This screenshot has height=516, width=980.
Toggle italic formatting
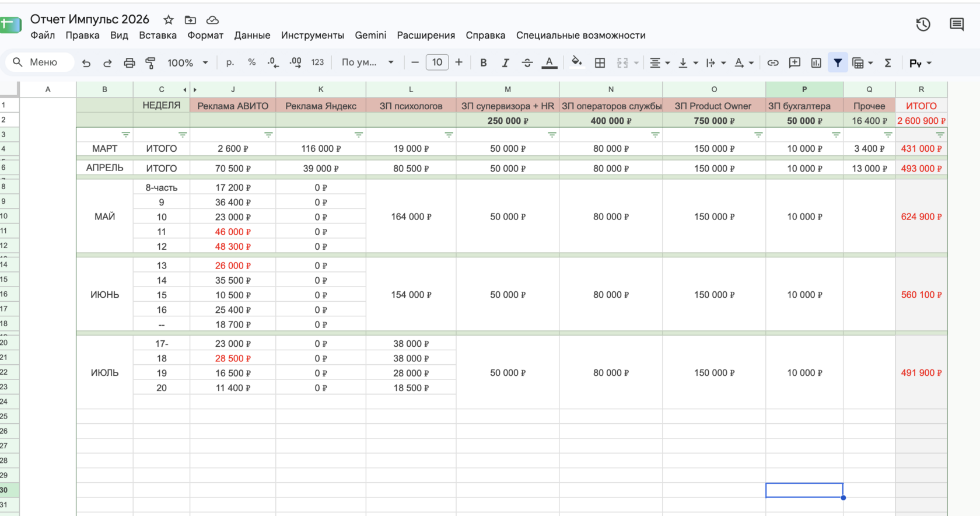point(505,63)
